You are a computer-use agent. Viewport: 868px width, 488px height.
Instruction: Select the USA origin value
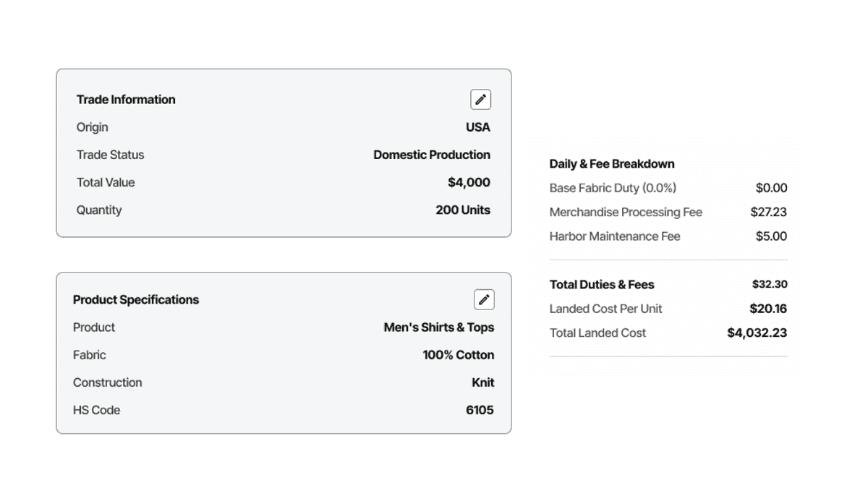pyautogui.click(x=477, y=127)
